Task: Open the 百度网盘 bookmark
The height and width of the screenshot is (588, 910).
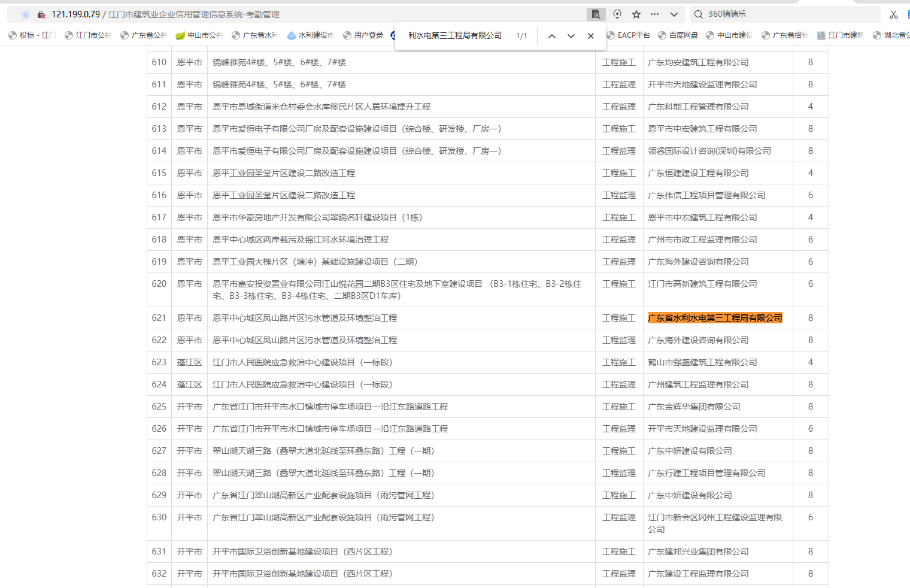Action: [x=678, y=35]
